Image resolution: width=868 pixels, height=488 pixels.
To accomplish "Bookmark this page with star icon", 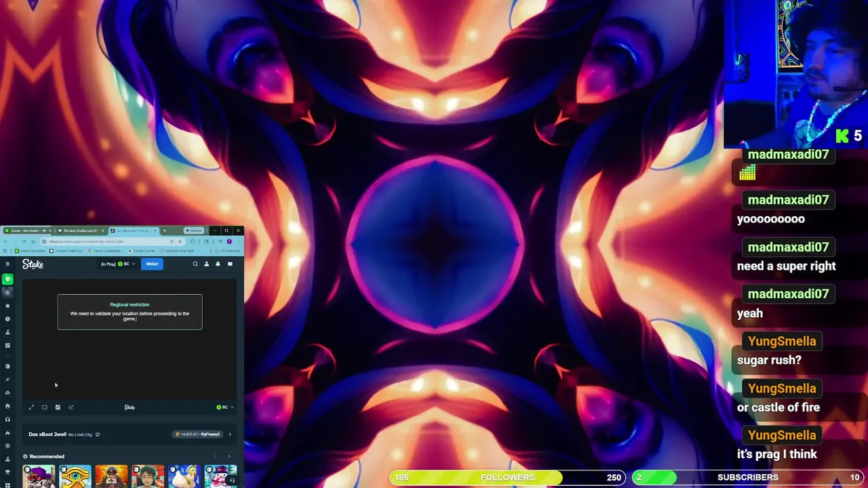I will coord(180,241).
